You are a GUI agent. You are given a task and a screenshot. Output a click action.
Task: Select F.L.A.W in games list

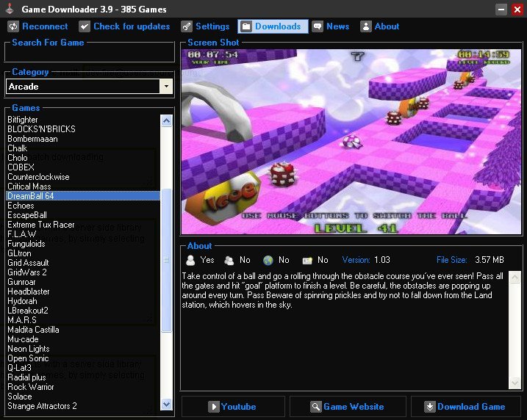83,234
